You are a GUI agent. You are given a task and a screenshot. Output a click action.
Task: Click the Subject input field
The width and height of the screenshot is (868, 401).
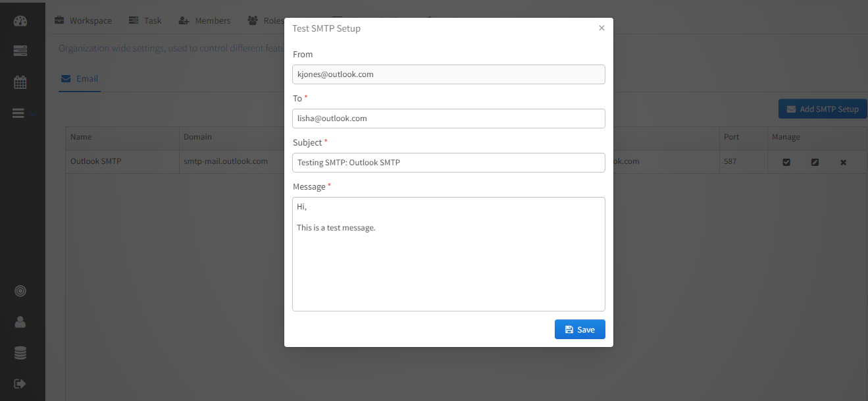[449, 163]
